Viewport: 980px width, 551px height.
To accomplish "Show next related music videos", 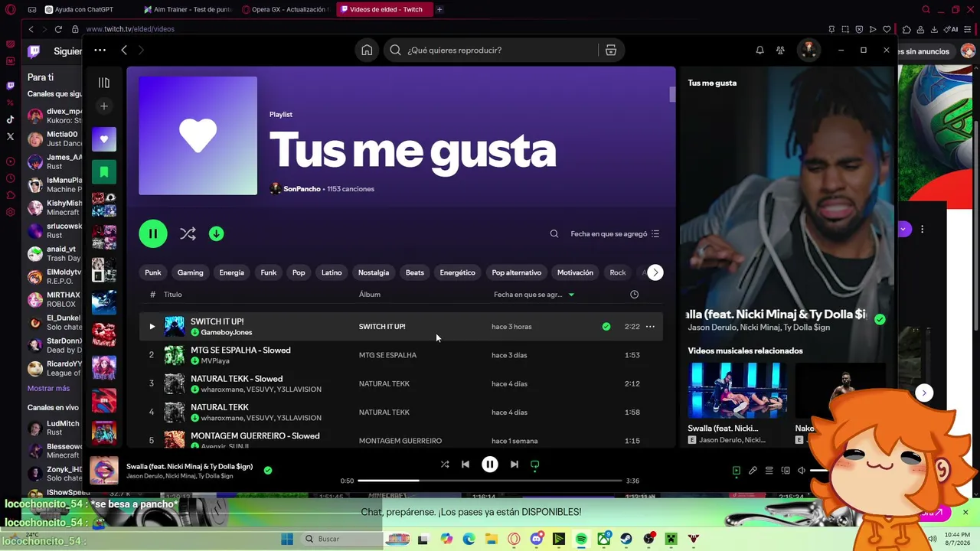I will (924, 393).
